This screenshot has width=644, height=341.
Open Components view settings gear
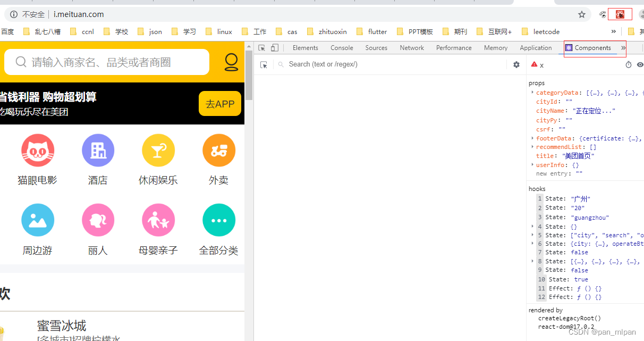coord(516,65)
